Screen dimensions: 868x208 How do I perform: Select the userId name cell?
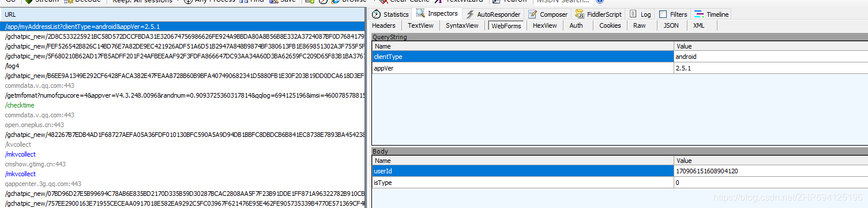point(523,172)
